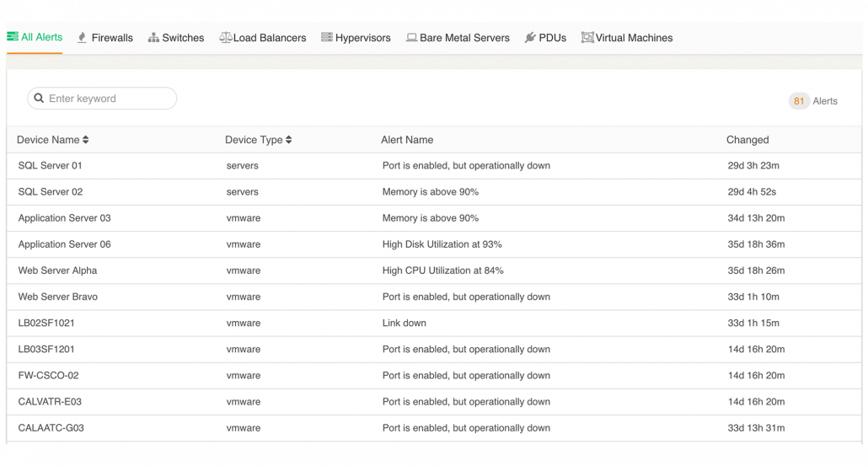Click the Load Balancers scale icon

pyautogui.click(x=225, y=38)
